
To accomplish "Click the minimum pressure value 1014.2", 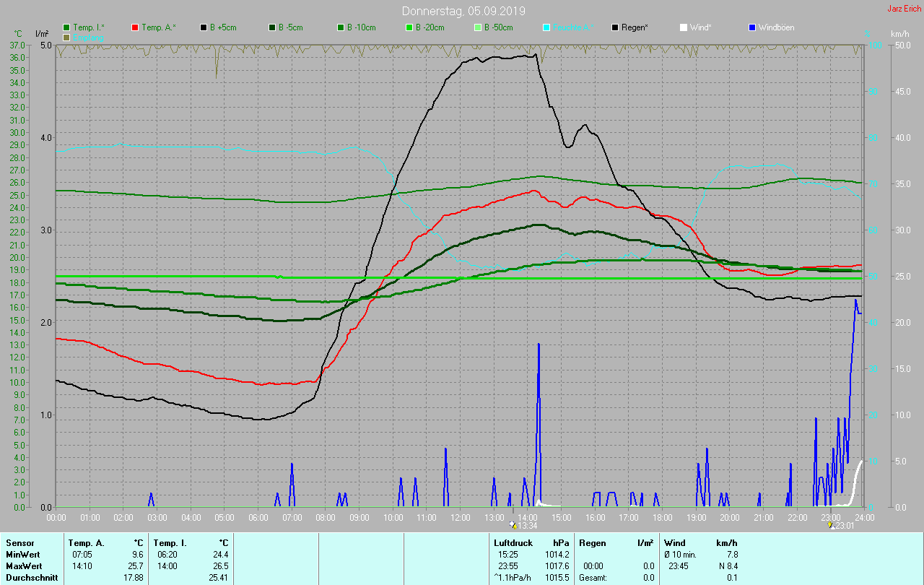I will click(x=557, y=554).
